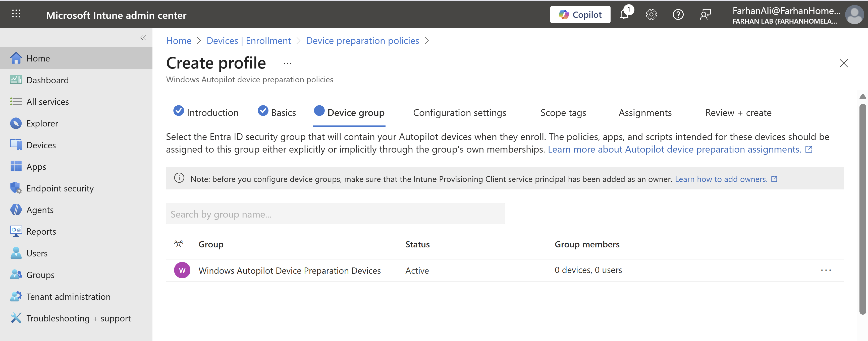Click the help question mark icon
Viewport: 868px width, 341px height.
678,15
